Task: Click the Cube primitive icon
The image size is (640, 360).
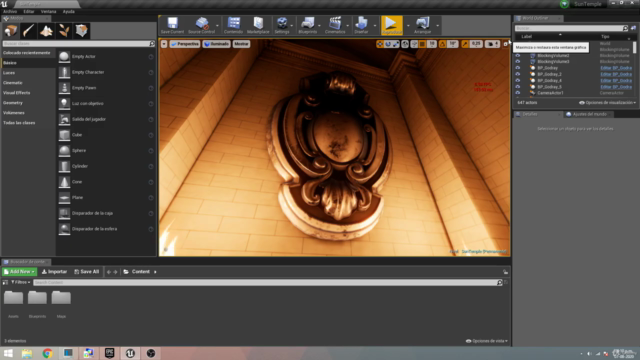Action: [x=64, y=135]
